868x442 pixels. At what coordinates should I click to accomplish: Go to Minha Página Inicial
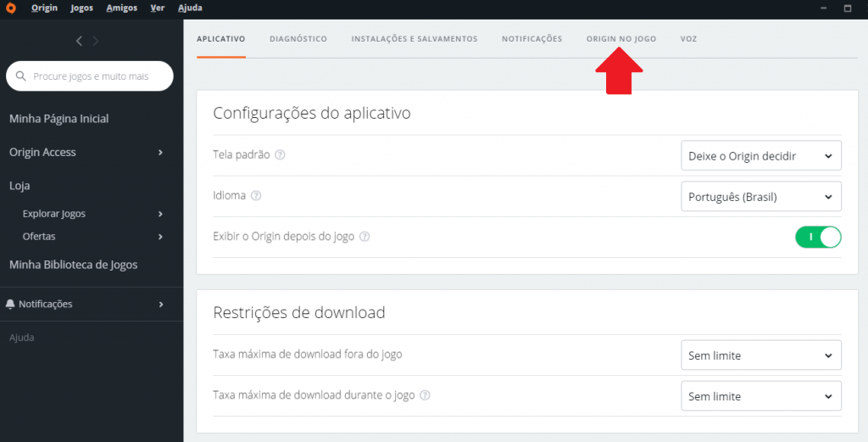58,119
